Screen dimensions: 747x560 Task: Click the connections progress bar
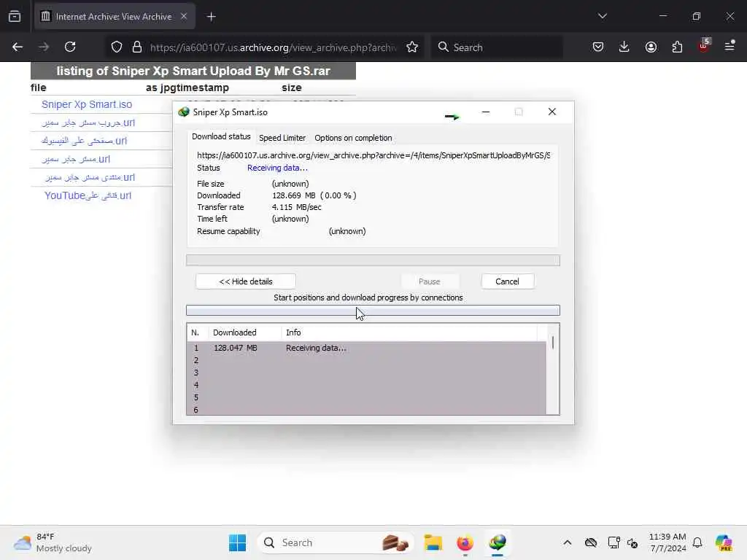click(x=373, y=311)
